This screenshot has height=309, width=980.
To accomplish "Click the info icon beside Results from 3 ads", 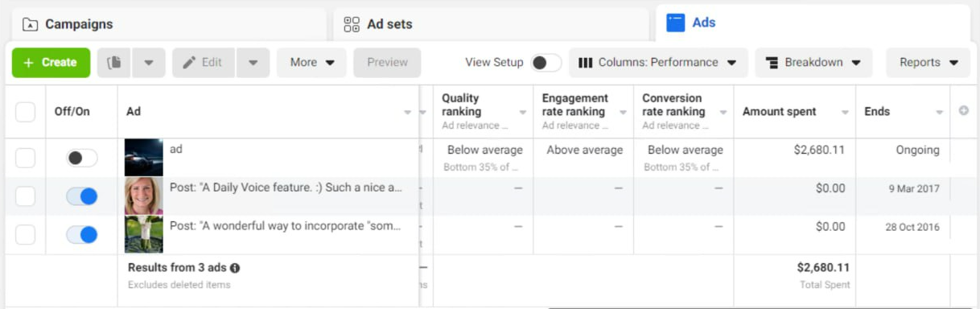I will [235, 268].
